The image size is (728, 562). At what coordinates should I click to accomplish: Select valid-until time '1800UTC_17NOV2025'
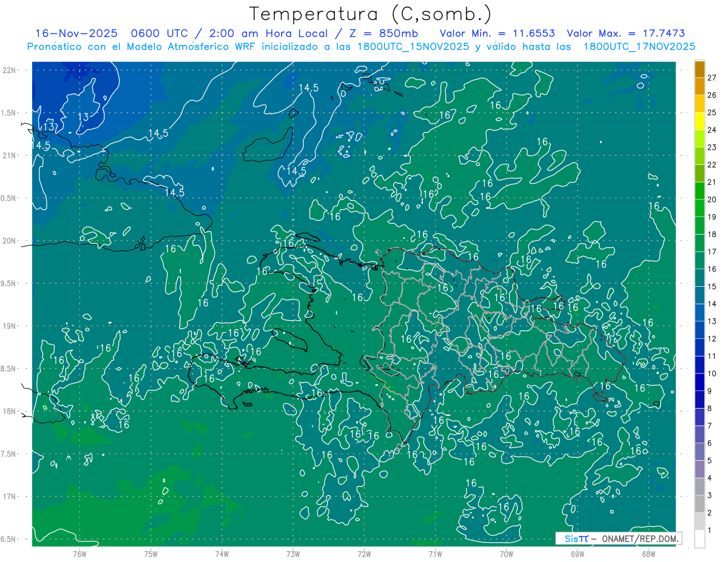pos(639,47)
